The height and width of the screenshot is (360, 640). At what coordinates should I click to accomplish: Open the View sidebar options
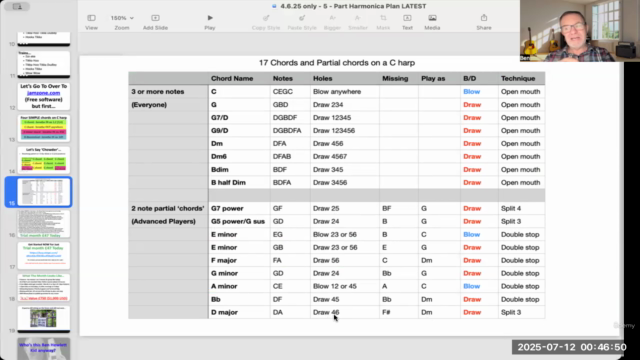(x=91, y=22)
